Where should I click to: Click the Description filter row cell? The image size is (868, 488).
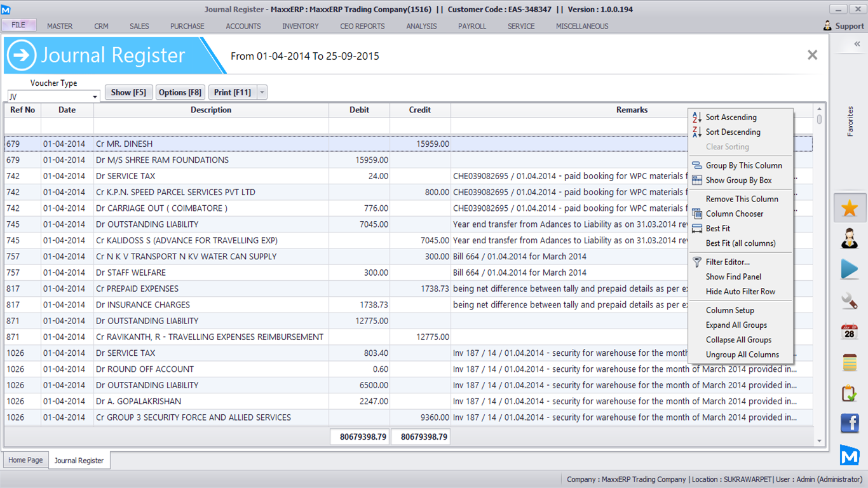tap(211, 126)
